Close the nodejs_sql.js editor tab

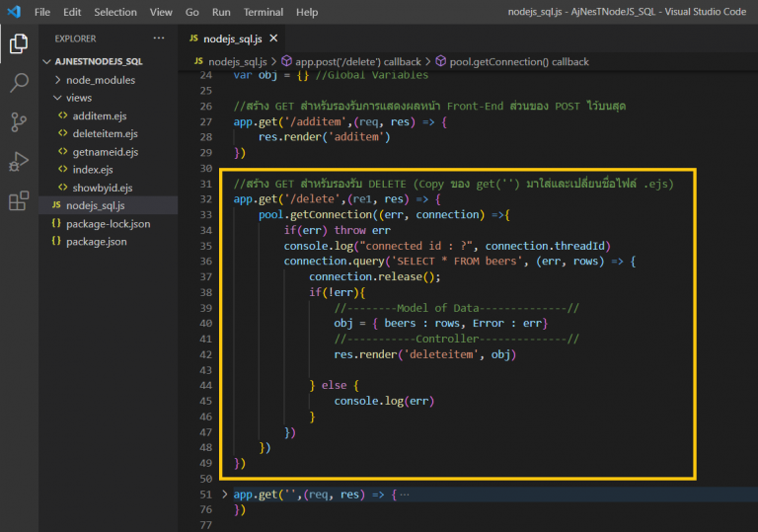[x=272, y=38]
